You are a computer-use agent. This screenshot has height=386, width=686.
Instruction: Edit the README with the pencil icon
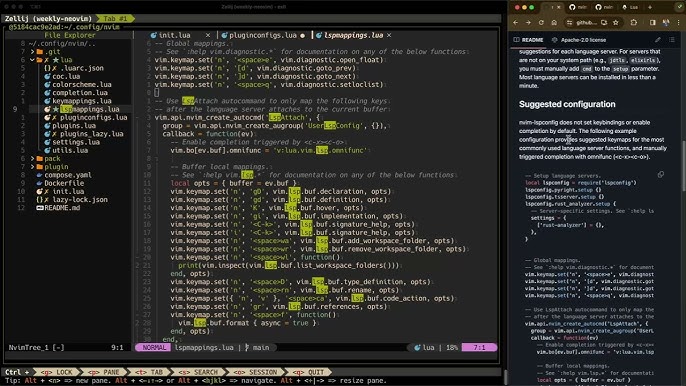(x=658, y=40)
